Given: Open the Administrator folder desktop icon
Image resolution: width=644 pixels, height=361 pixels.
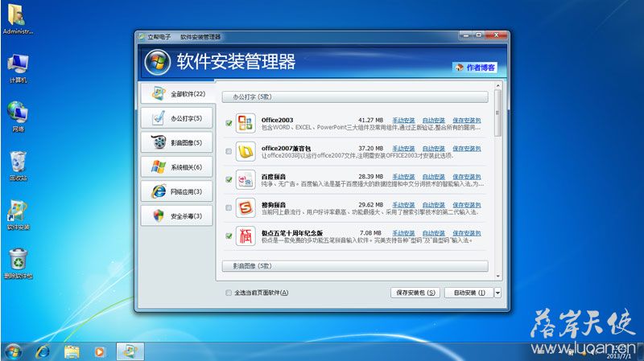Looking at the screenshot, I should (18, 19).
